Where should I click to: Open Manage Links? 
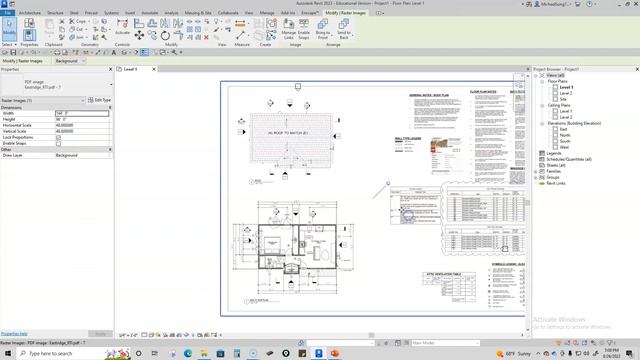tap(289, 29)
